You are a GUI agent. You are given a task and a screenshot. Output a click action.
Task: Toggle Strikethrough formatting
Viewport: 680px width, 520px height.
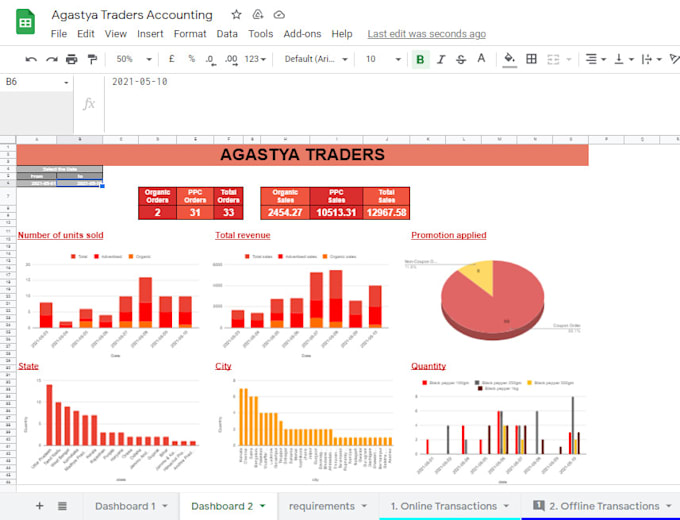(461, 59)
